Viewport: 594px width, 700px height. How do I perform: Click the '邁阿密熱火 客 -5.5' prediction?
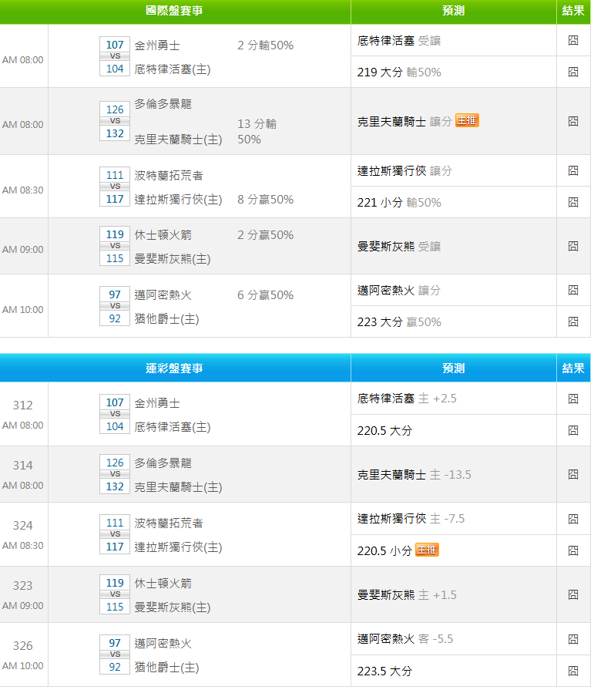click(405, 639)
